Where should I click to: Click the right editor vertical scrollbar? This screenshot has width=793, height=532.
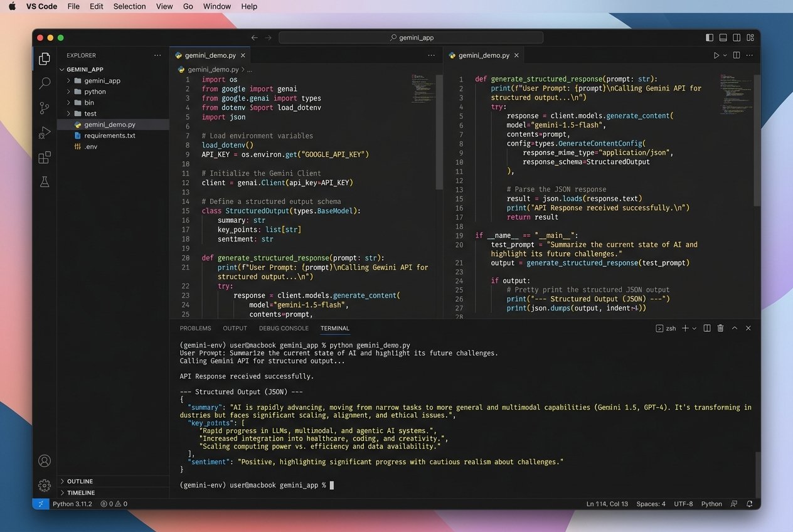(757, 141)
